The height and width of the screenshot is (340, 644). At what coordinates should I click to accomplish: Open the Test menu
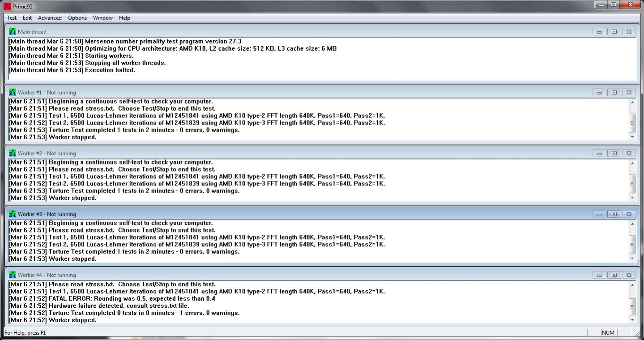[x=12, y=18]
